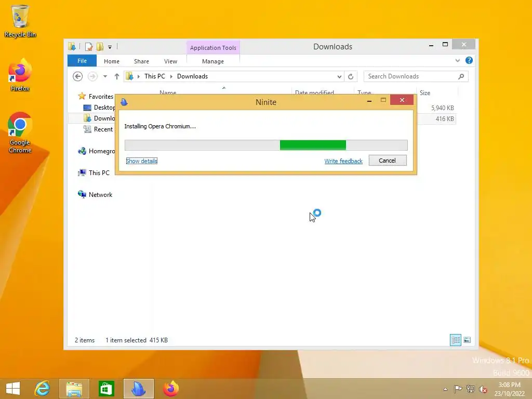This screenshot has height=399, width=532.
Task: Switch to the View ribbon tab
Action: point(170,61)
